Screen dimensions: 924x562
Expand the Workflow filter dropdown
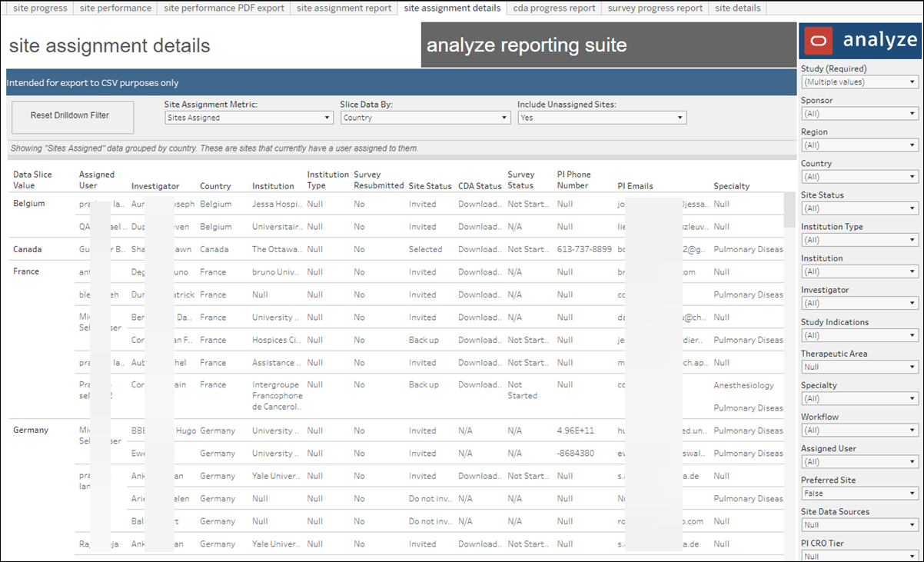(859, 431)
